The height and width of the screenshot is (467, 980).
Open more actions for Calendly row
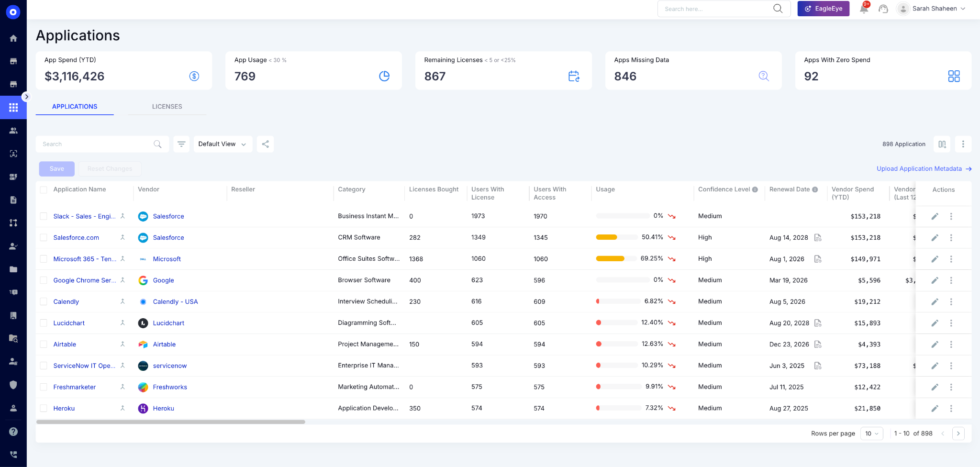pyautogui.click(x=951, y=302)
